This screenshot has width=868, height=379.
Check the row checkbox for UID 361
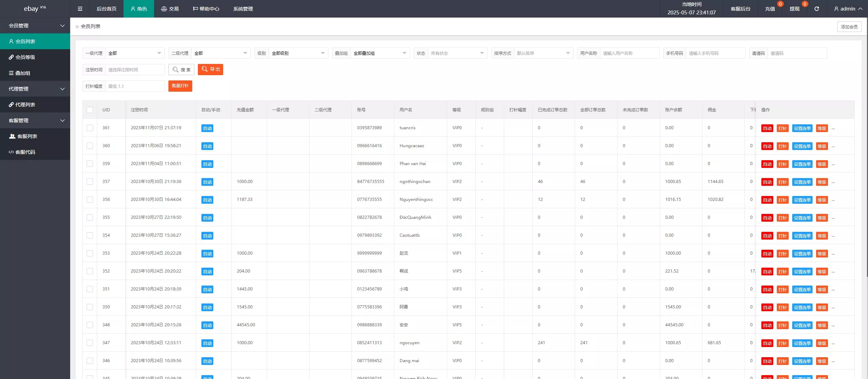[x=90, y=128]
